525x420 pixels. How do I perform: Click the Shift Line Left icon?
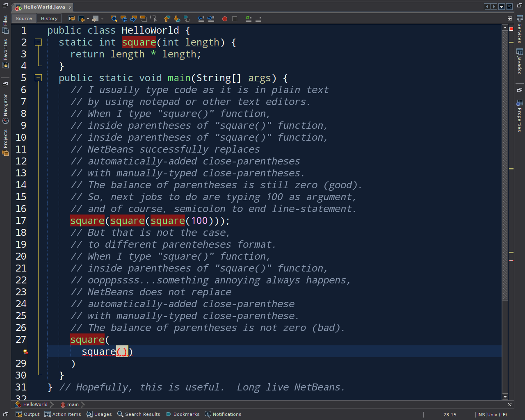click(201, 18)
